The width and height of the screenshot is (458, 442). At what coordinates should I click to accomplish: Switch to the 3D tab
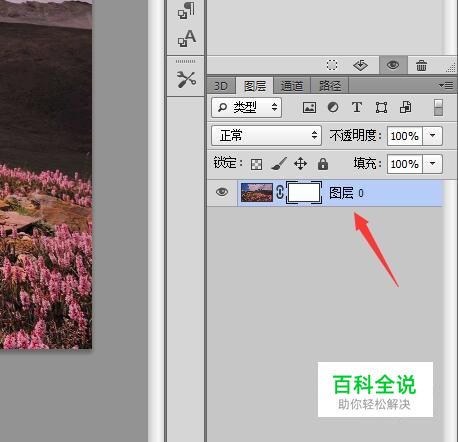point(221,86)
